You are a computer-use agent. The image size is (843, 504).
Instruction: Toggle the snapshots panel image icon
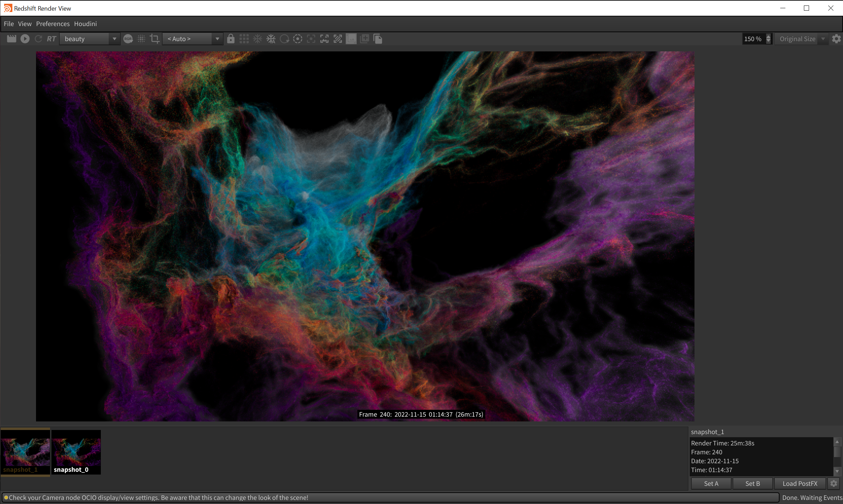[x=351, y=39]
